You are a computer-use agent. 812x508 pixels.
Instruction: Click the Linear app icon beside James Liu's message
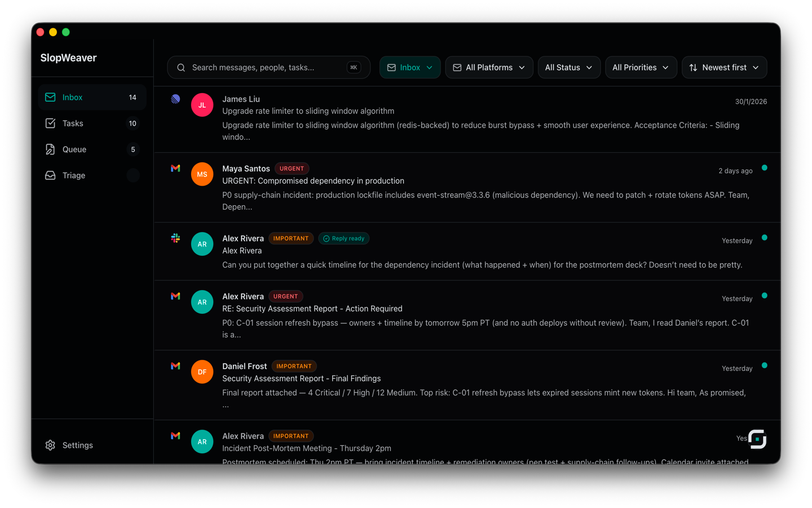click(x=175, y=99)
